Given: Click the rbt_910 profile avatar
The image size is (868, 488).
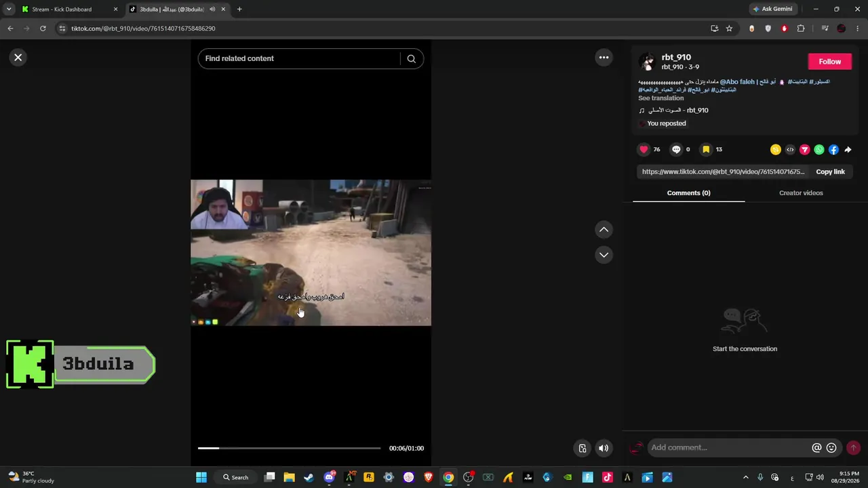Looking at the screenshot, I should click(x=648, y=62).
